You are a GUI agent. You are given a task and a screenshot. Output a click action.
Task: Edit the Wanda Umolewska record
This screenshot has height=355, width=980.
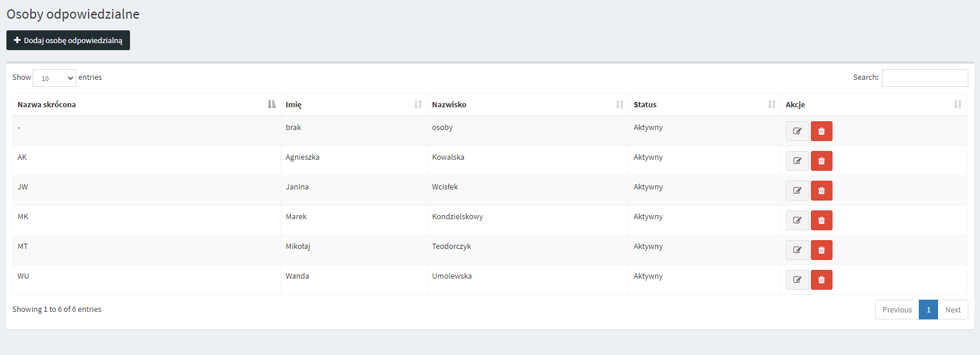[x=797, y=280]
